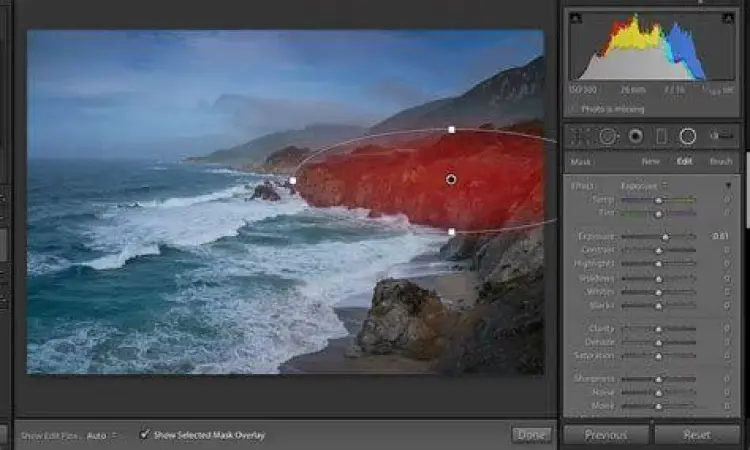Click the Whites slider handle
This screenshot has height=450, width=750.
659,292
